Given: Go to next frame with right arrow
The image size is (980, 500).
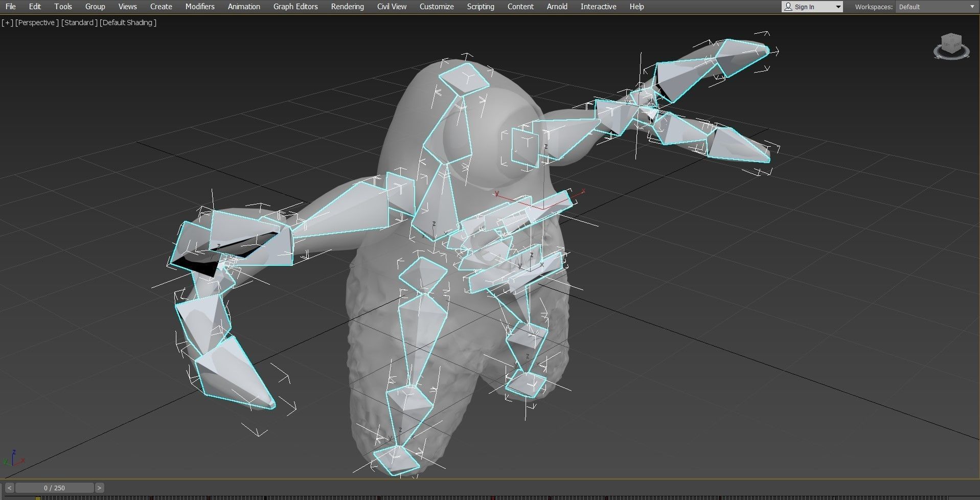Looking at the screenshot, I should [x=100, y=488].
